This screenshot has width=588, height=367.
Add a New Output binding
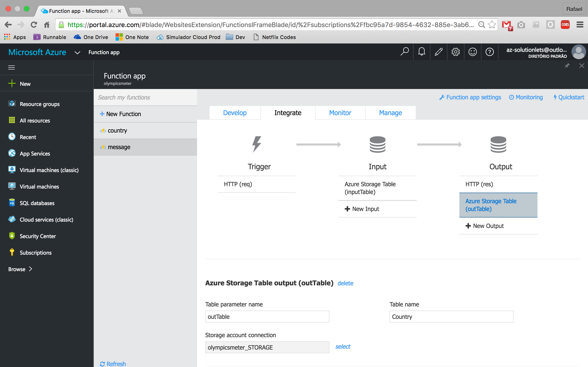click(485, 226)
